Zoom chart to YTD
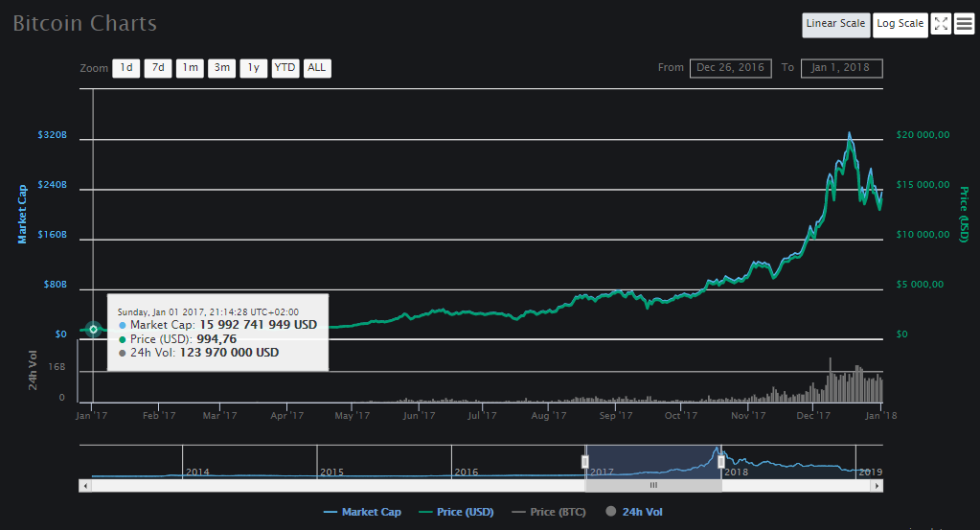This screenshot has width=980, height=530. (285, 68)
